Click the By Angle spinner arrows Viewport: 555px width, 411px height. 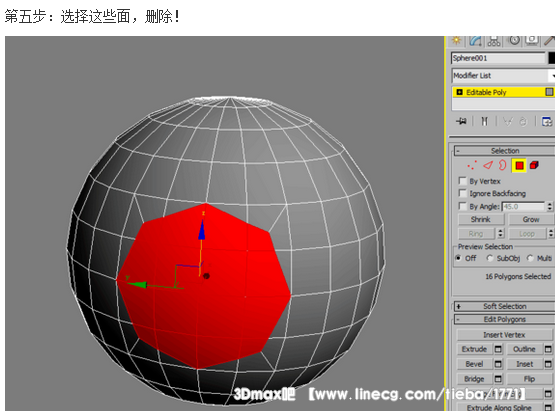[549, 206]
